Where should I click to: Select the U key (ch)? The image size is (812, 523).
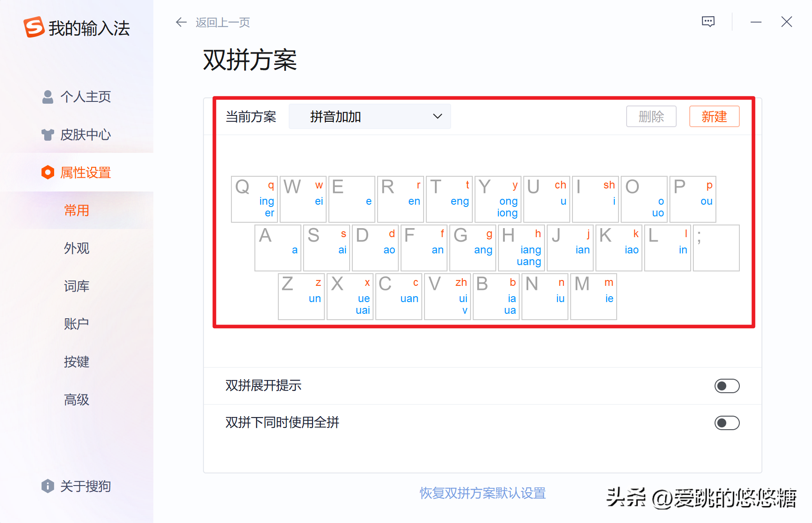point(547,199)
